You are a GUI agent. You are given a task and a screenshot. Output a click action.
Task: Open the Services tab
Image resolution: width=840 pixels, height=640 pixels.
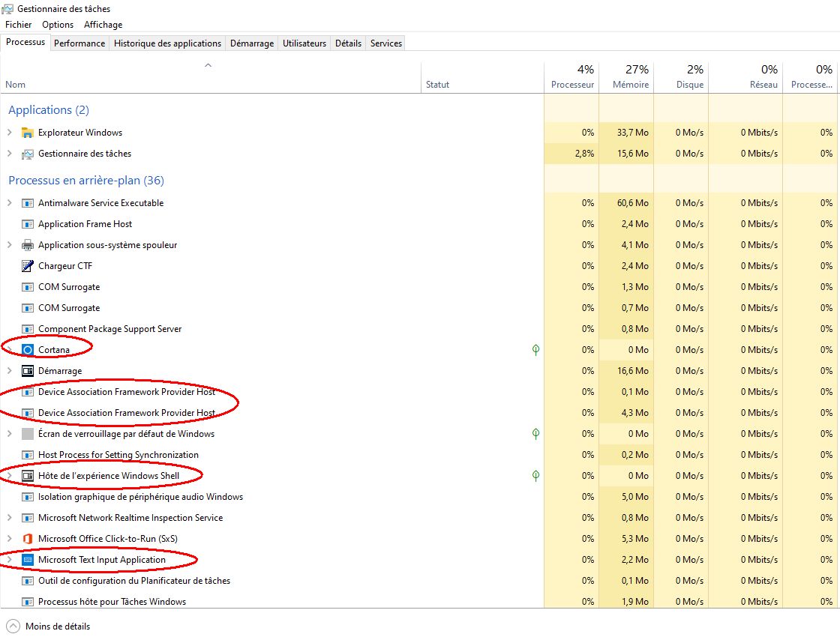[x=386, y=43]
